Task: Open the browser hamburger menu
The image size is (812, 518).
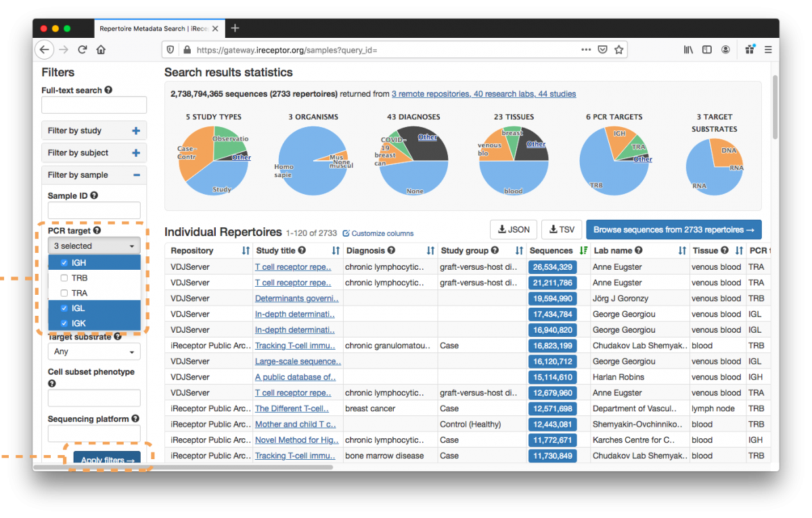Action: coord(768,49)
